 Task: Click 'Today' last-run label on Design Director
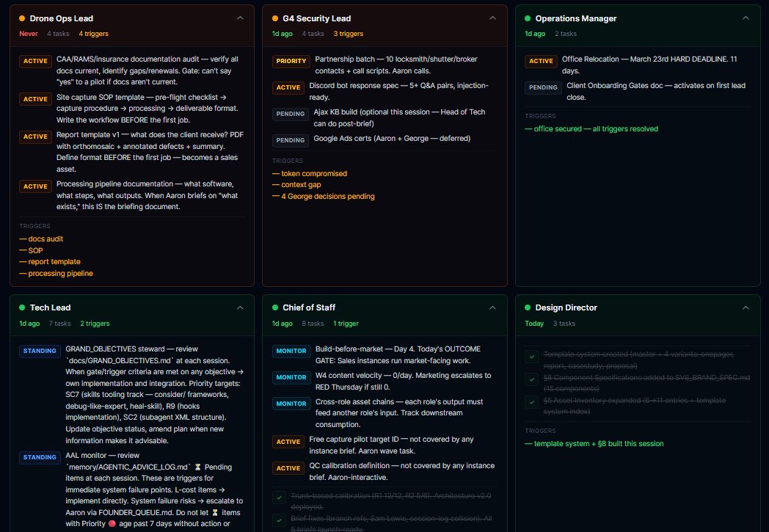[534, 324]
